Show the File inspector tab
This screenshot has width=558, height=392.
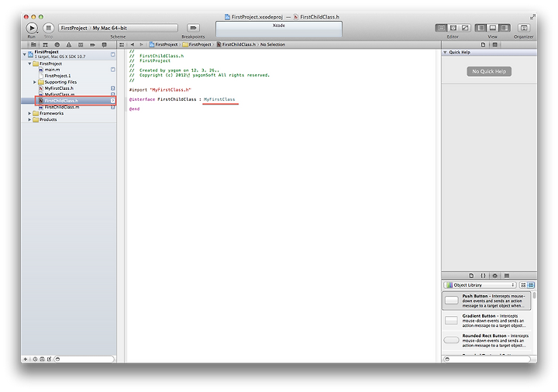pyautogui.click(x=483, y=45)
